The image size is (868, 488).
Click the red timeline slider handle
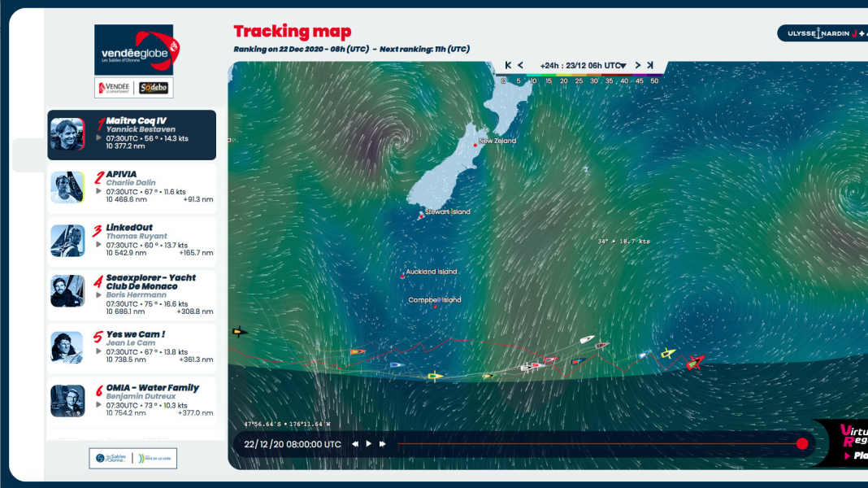802,444
